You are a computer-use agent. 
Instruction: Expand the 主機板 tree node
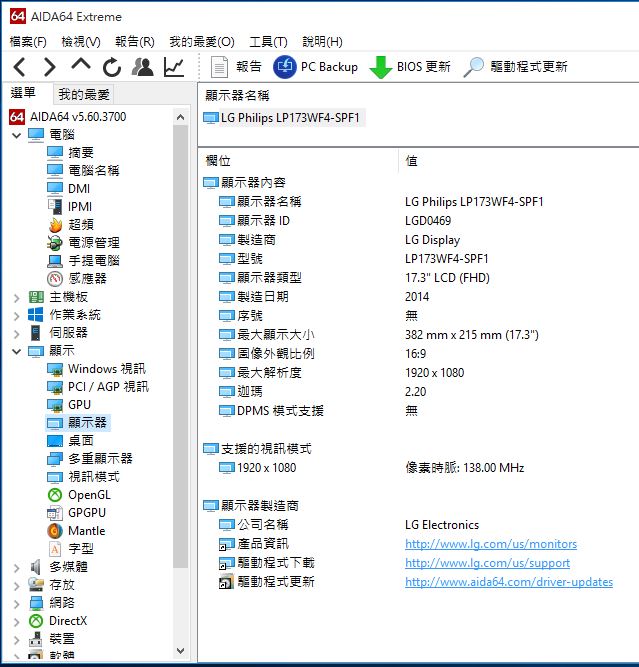coord(17,298)
